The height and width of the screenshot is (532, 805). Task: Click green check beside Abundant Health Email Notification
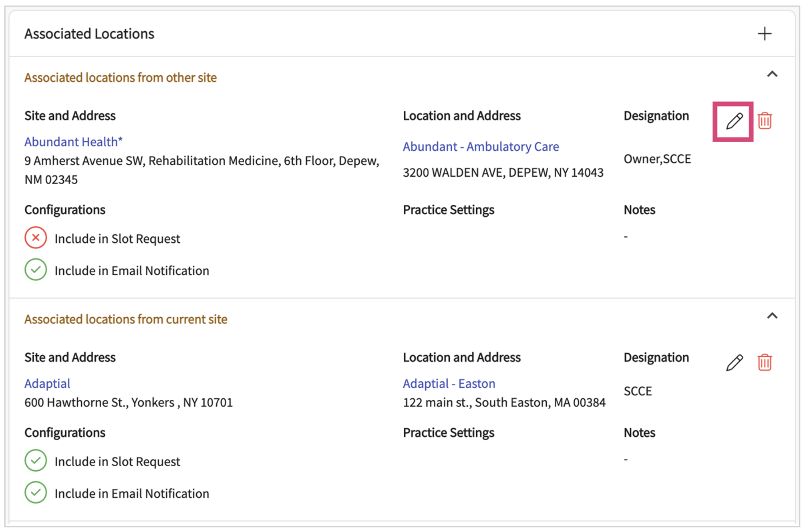pyautogui.click(x=36, y=270)
